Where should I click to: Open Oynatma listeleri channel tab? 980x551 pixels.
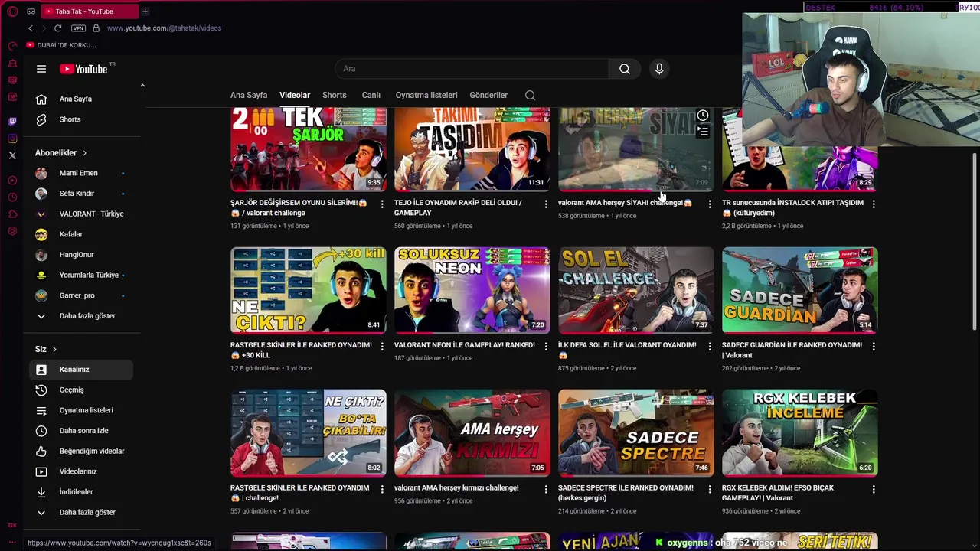point(426,95)
